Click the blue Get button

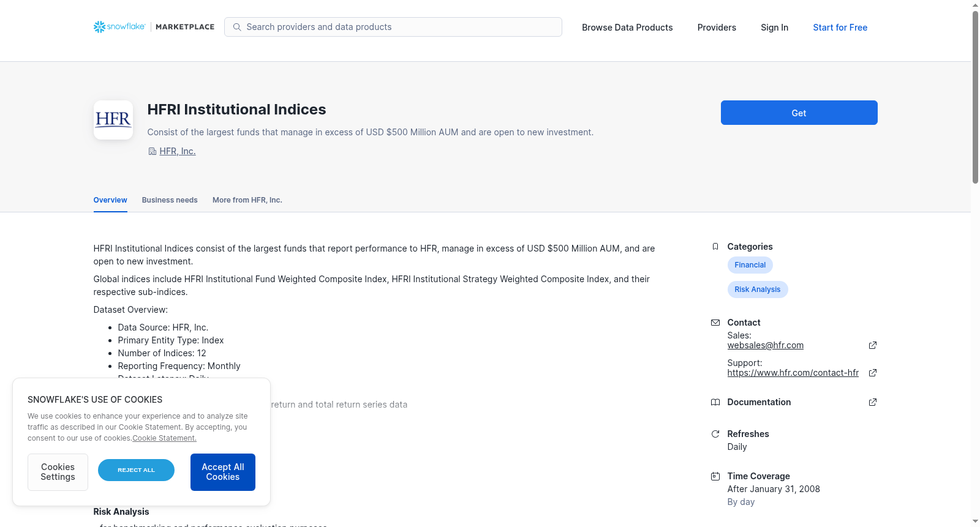[x=799, y=113]
